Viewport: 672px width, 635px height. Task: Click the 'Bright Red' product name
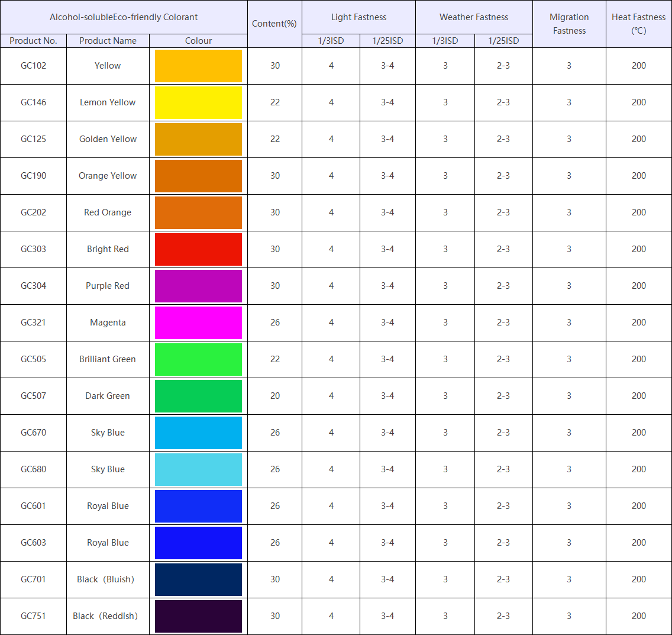(x=108, y=249)
